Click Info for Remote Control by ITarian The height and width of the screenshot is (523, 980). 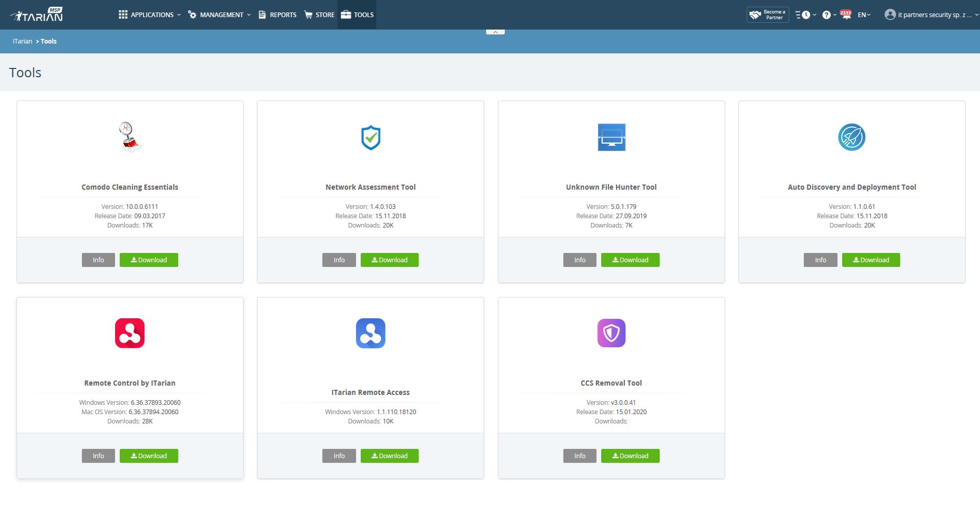tap(98, 456)
